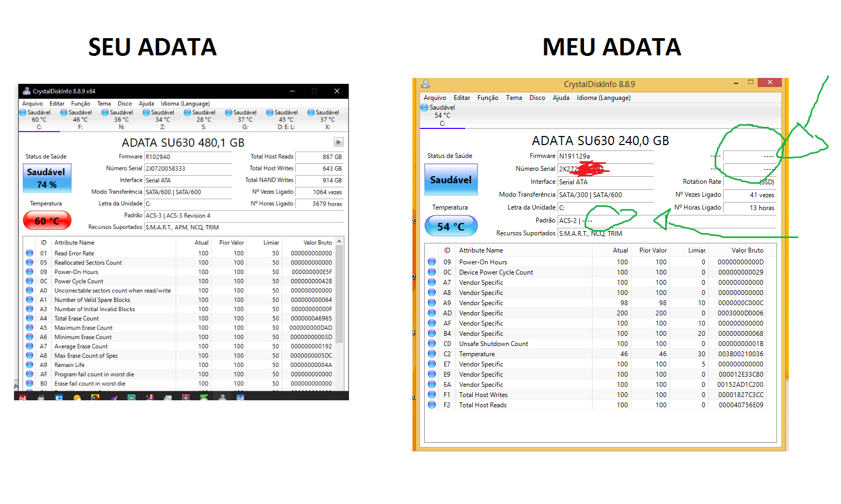Click the blue 54 °C temperature button
This screenshot has height=504, width=841.
tap(451, 226)
